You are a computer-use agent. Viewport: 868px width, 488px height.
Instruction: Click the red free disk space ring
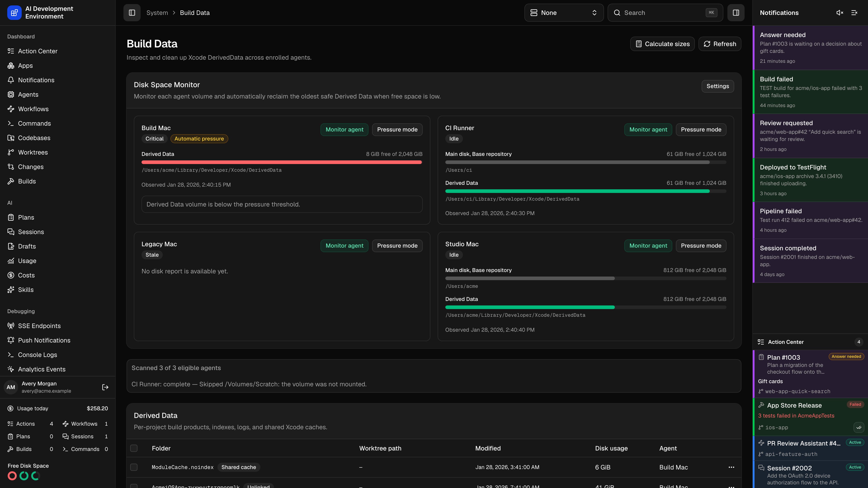(12, 476)
